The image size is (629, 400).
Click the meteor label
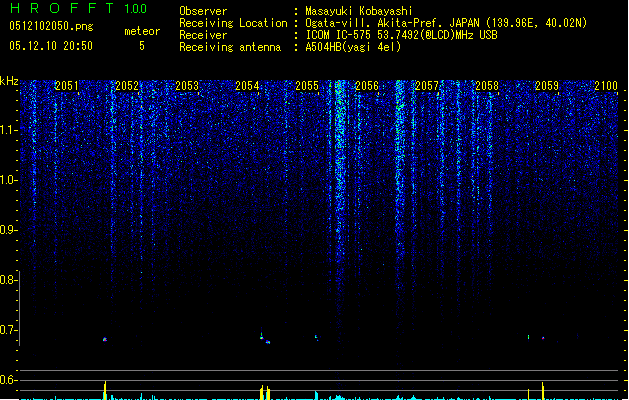tap(142, 31)
